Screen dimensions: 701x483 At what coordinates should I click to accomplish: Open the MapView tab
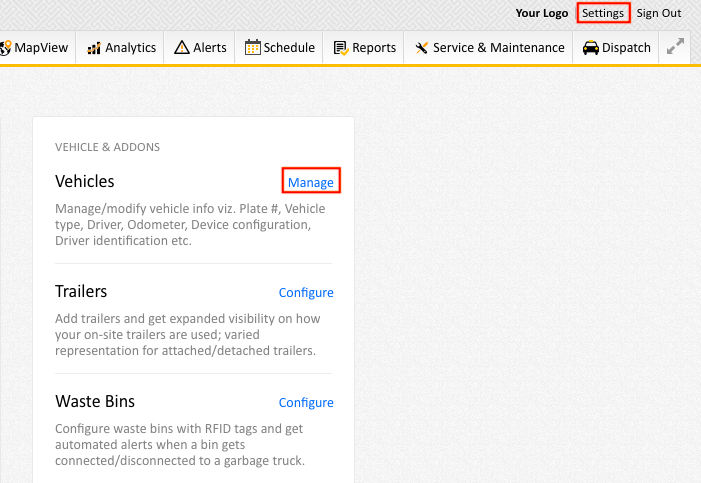pyautogui.click(x=38, y=47)
